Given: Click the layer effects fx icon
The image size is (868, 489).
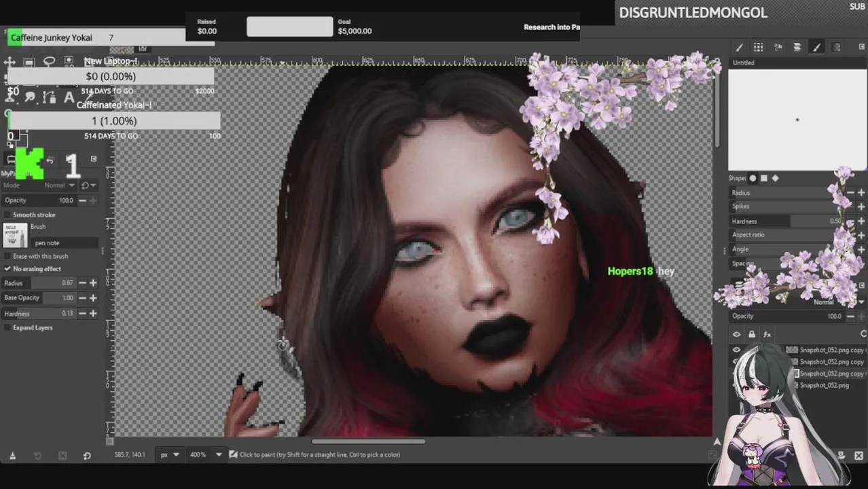Looking at the screenshot, I should (x=767, y=334).
